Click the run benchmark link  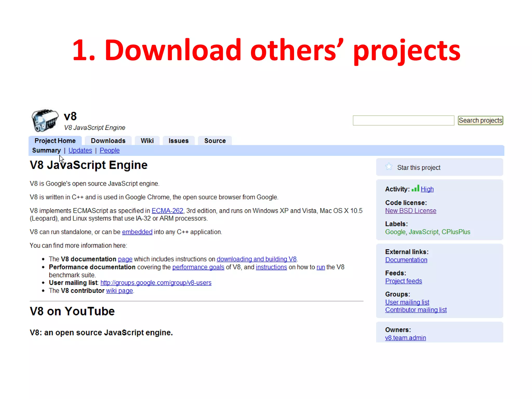(321, 267)
